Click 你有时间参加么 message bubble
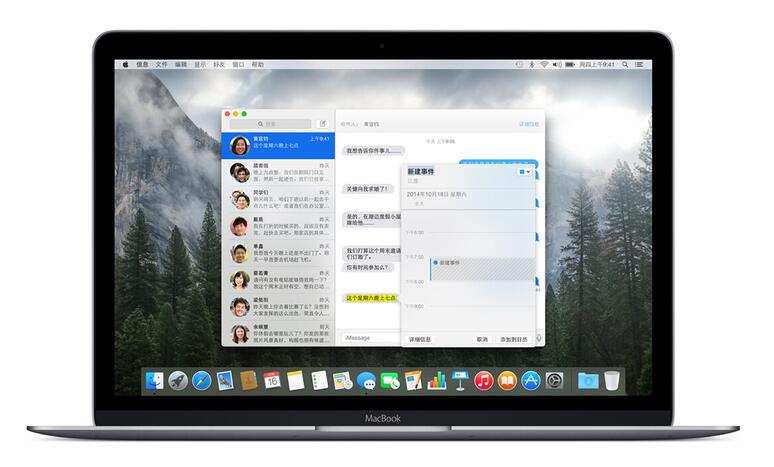The width and height of the screenshot is (774, 467). click(368, 268)
